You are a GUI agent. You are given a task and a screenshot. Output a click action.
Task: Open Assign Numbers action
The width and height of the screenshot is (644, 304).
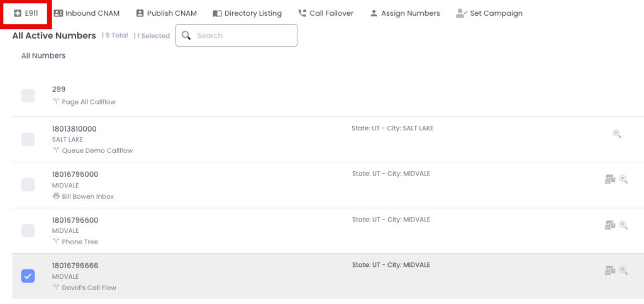click(x=405, y=13)
